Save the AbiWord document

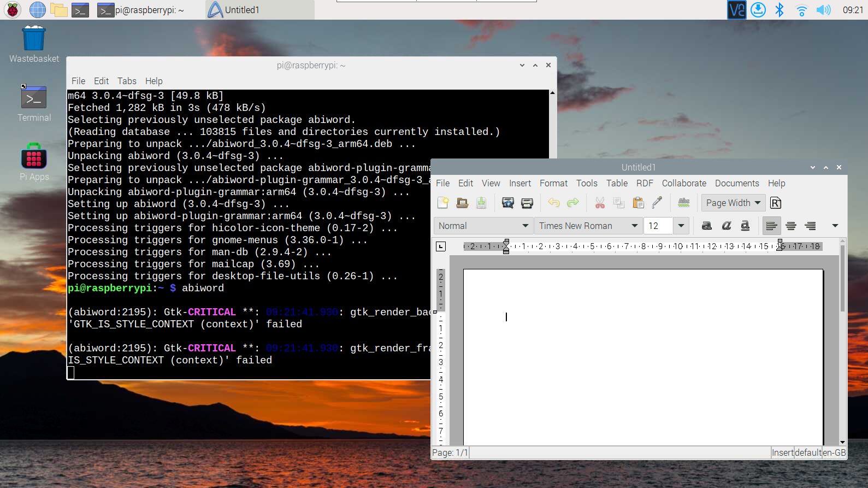point(481,203)
